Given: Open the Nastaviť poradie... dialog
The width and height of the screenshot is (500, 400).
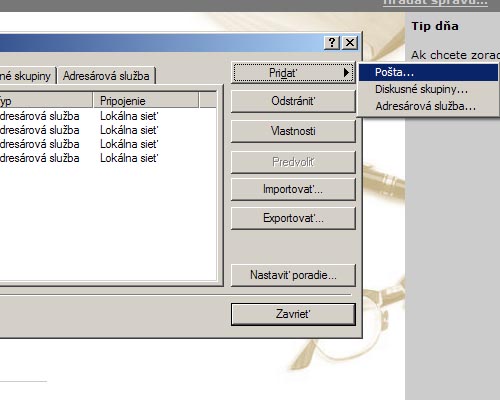Looking at the screenshot, I should coord(293,275).
